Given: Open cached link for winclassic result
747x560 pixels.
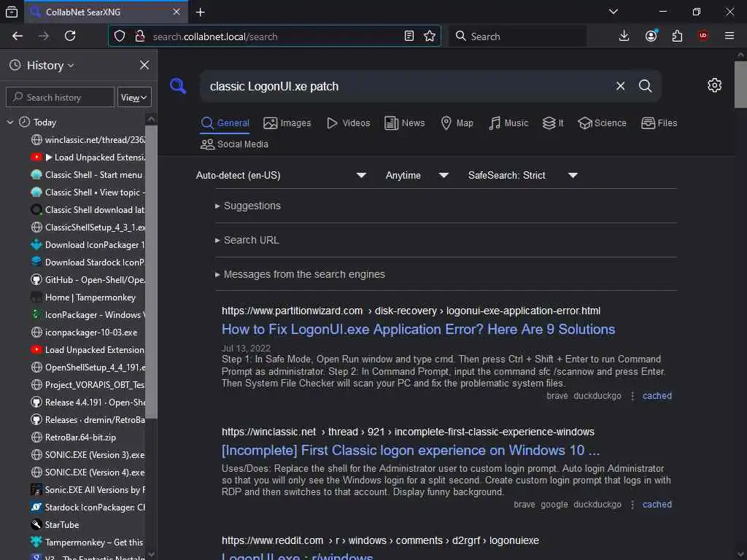Looking at the screenshot, I should 657,505.
